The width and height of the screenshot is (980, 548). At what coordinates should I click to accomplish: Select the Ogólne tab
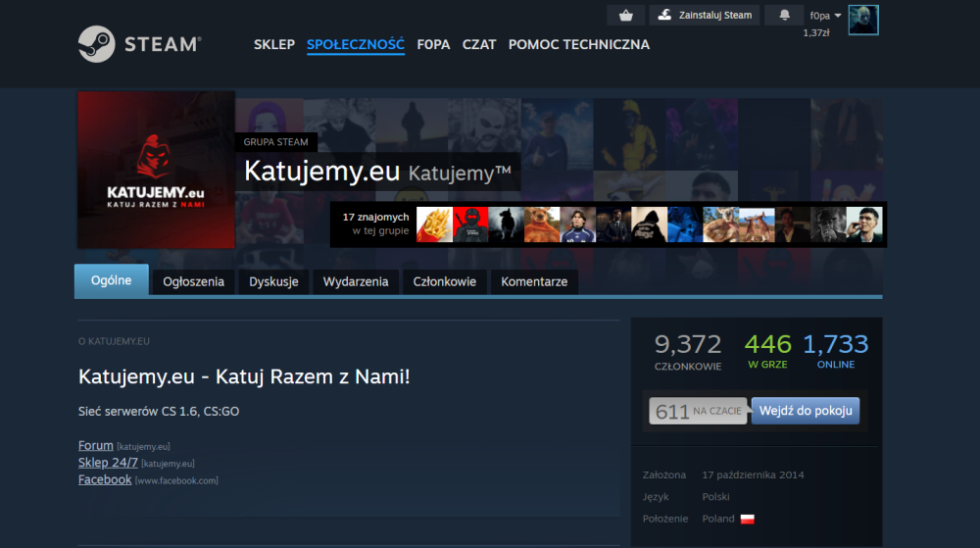(x=112, y=280)
